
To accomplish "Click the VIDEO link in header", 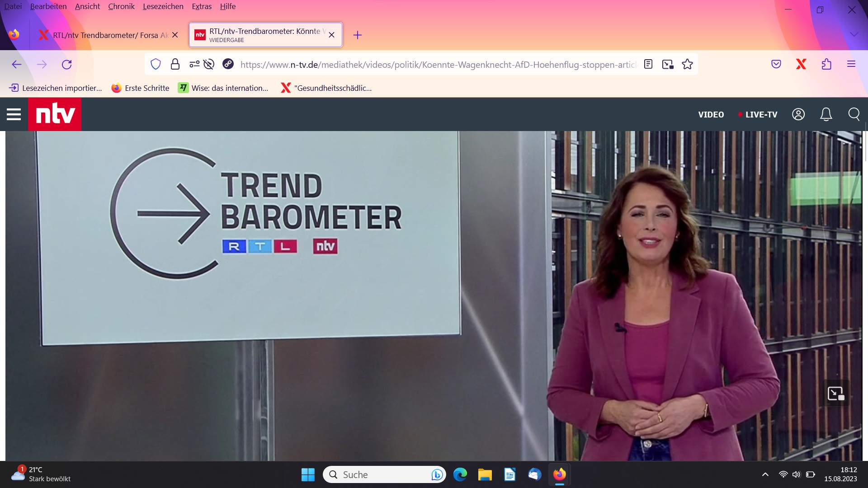I will click(x=711, y=114).
